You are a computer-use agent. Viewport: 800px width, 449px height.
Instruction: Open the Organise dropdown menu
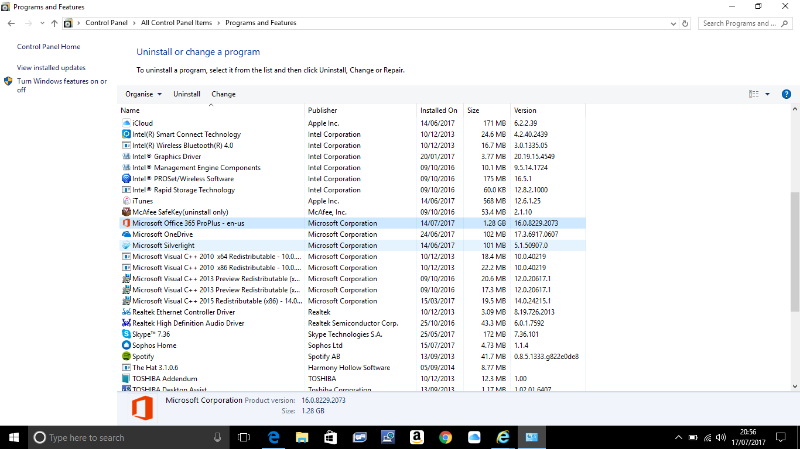[x=143, y=94]
